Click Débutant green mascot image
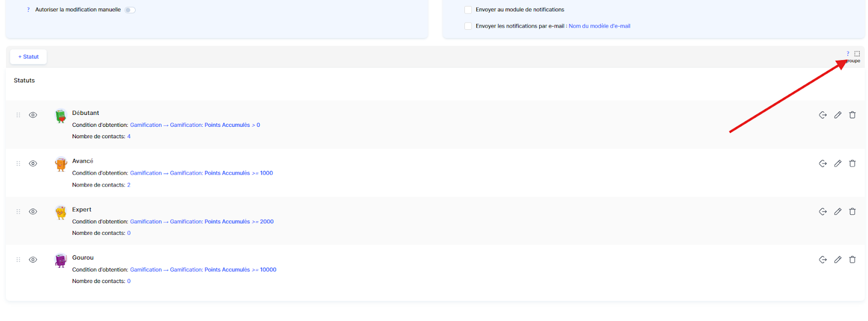Image resolution: width=868 pixels, height=321 pixels. click(x=61, y=116)
